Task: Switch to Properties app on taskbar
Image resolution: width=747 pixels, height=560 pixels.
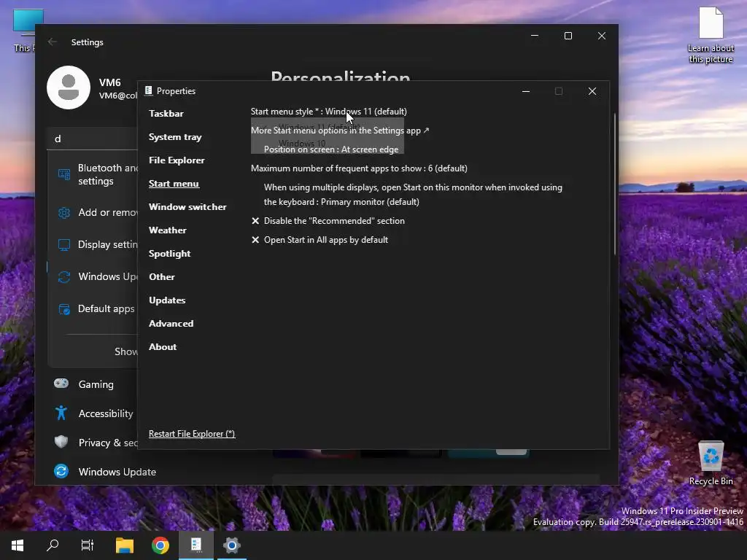Action: [x=196, y=545]
